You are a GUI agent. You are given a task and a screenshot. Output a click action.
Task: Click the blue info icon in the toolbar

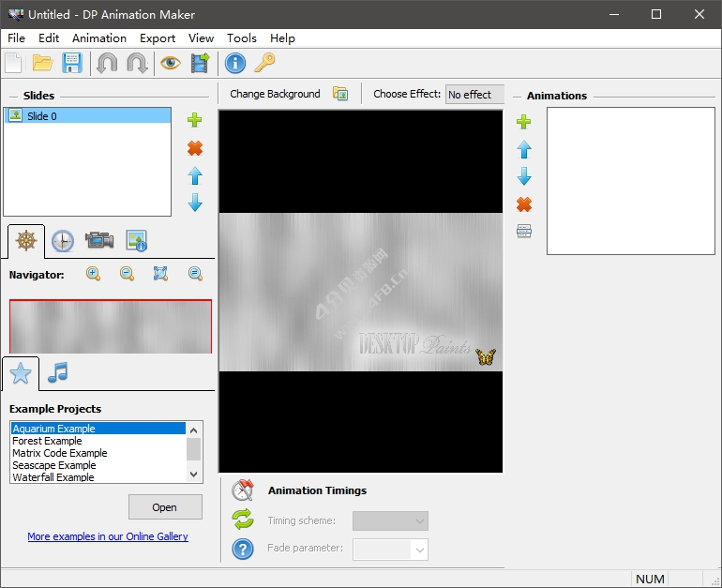click(234, 63)
